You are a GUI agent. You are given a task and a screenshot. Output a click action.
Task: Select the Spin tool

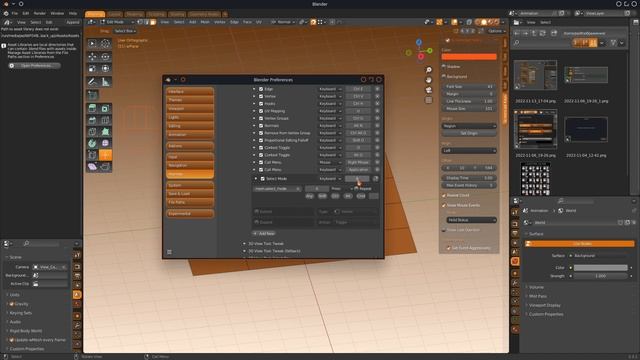93,143
